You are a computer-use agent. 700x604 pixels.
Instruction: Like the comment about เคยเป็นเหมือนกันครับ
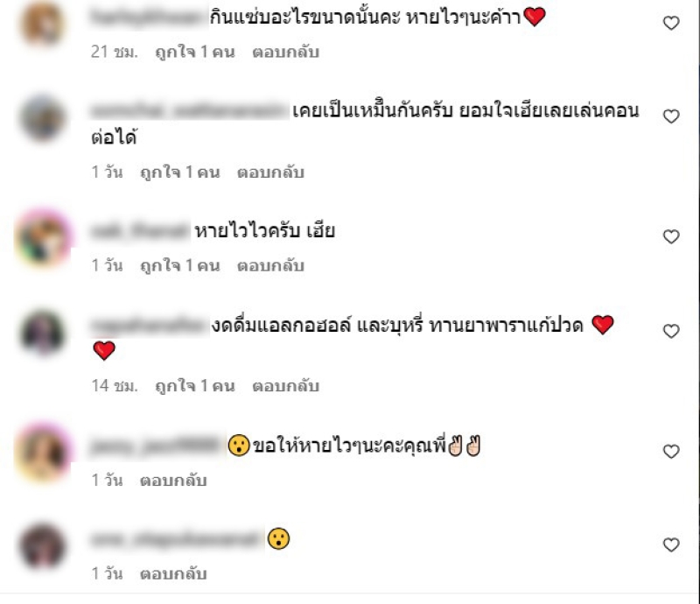pyautogui.click(x=671, y=116)
